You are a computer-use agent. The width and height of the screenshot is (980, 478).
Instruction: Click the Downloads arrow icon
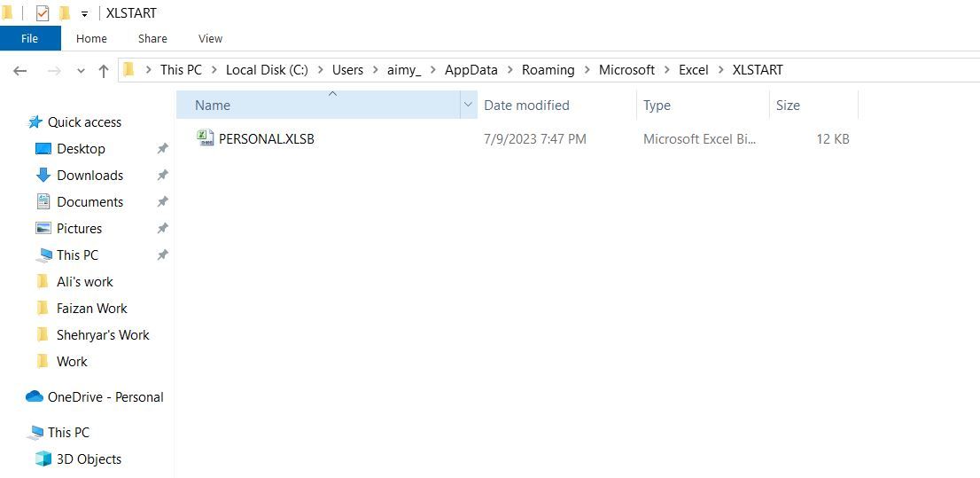(x=43, y=176)
